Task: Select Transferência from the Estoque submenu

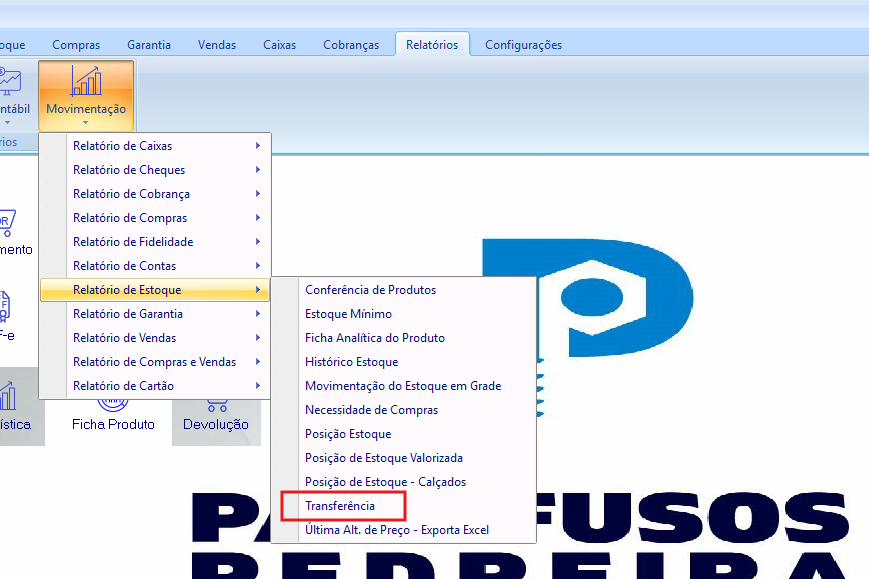Action: pos(340,506)
